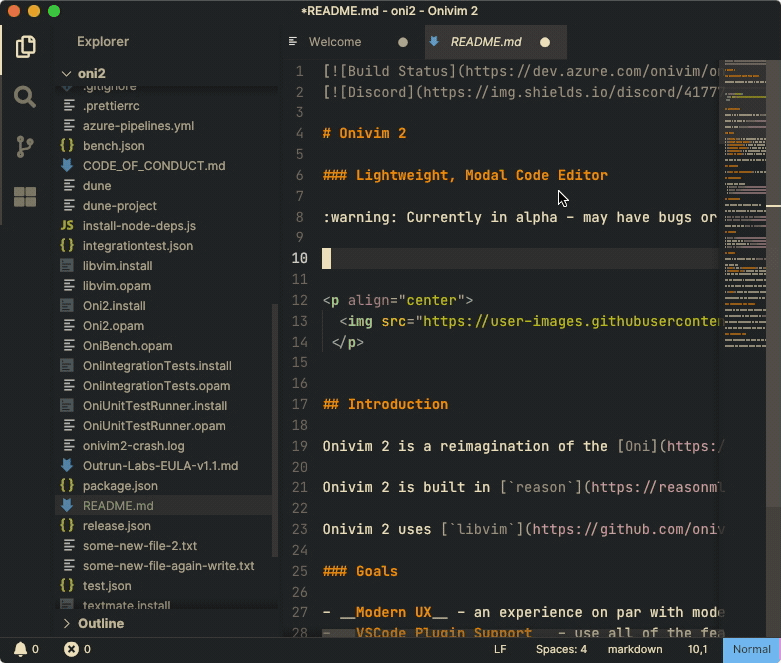Image resolution: width=781 pixels, height=663 pixels.
Task: Open the Search magnifier in activity bar
Action: (x=25, y=97)
